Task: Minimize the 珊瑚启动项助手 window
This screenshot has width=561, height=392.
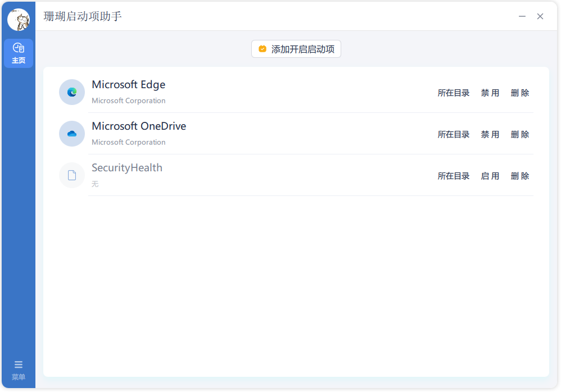Action: coord(522,16)
